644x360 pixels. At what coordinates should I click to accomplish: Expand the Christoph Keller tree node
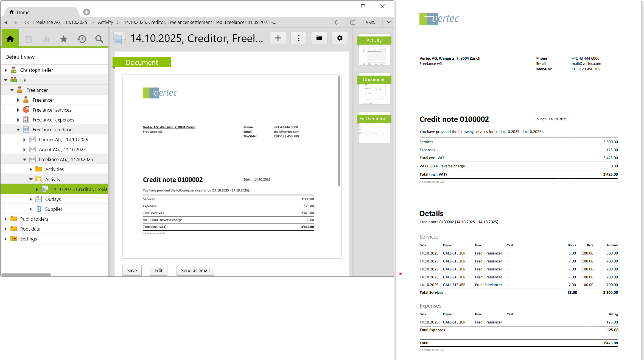click(x=5, y=70)
